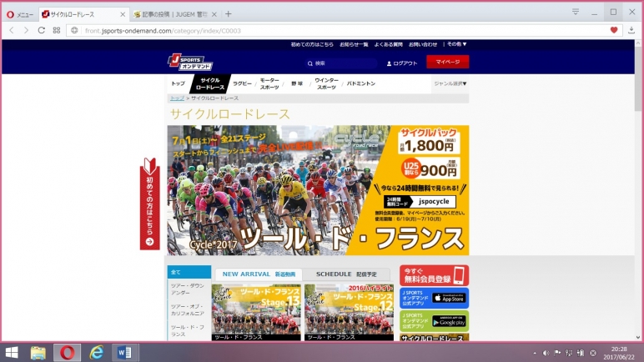This screenshot has height=362, width=644.
Task: Click the Opera taskbar icon
Action: (x=68, y=353)
